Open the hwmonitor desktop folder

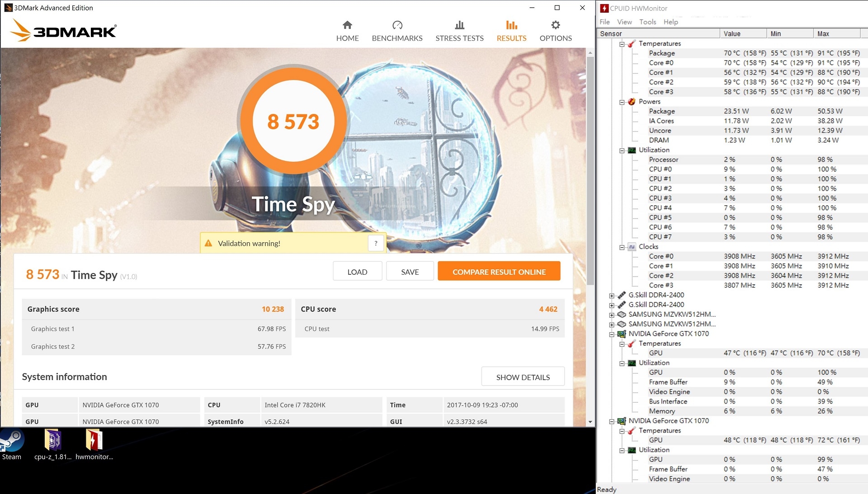tap(94, 445)
